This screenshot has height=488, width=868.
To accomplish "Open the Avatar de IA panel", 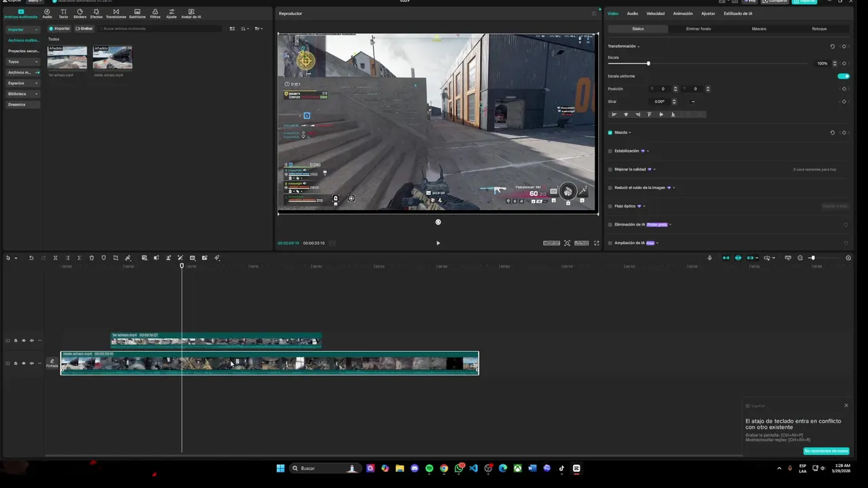I will [191, 14].
